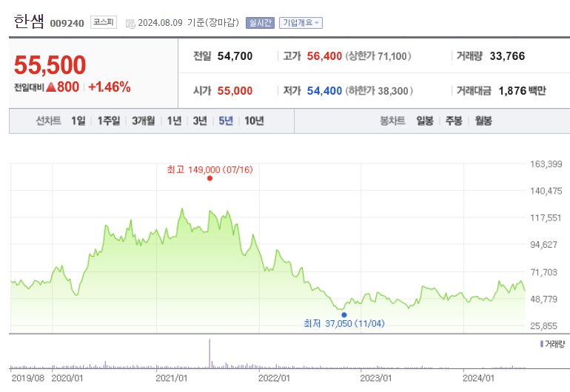Click the red 최고 149,000 peak marker dot
570x392 pixels.
pos(209,178)
